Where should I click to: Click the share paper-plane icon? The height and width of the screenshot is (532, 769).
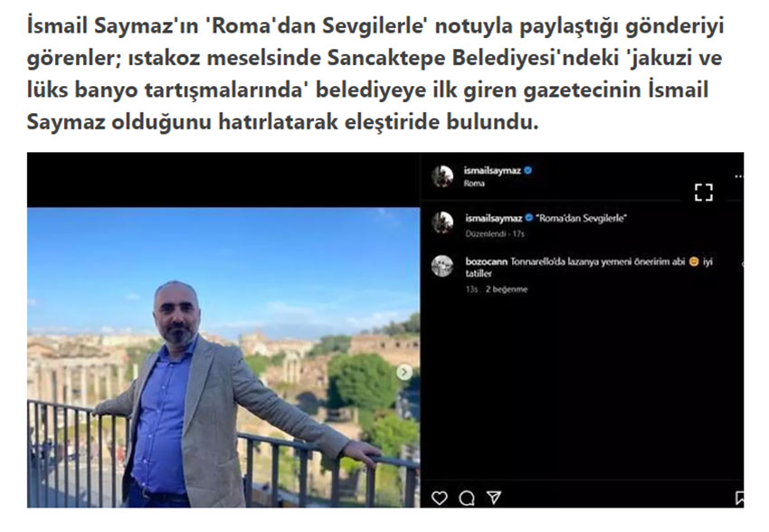pos(494,498)
